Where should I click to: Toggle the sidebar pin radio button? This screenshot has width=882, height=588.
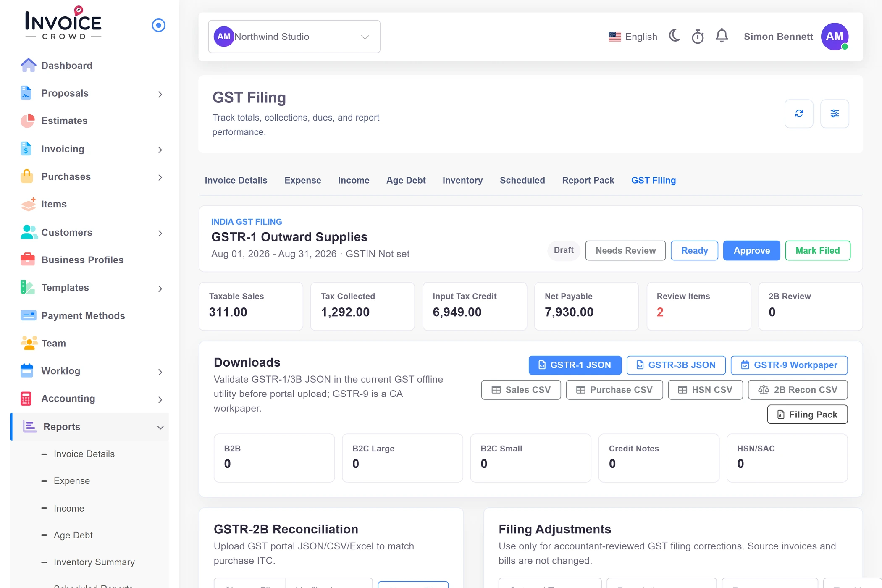tap(158, 25)
